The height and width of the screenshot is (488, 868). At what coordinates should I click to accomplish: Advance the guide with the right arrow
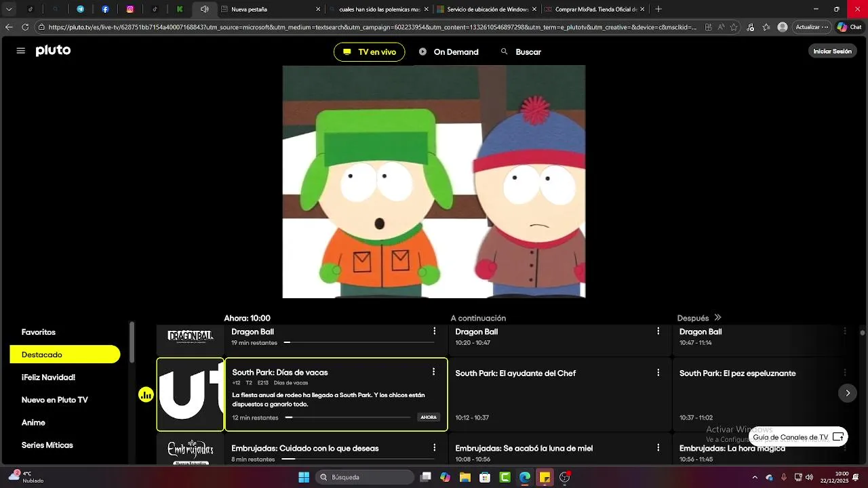pos(847,393)
